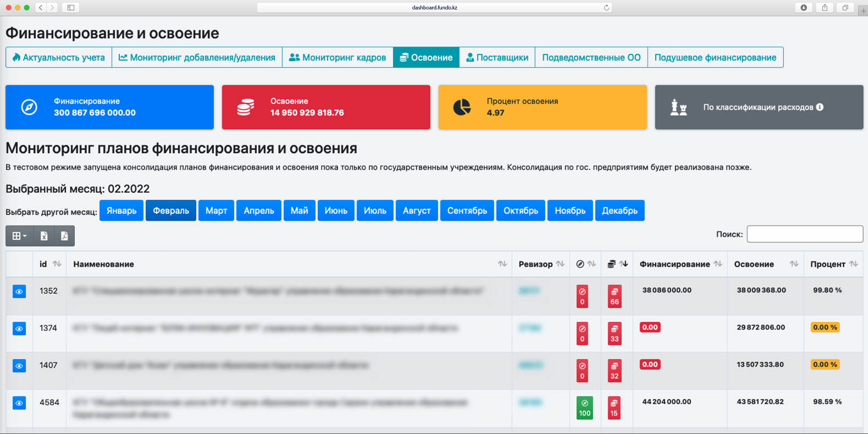Screen dimensions: 868x434
Task: Select month Август
Action: tap(417, 210)
